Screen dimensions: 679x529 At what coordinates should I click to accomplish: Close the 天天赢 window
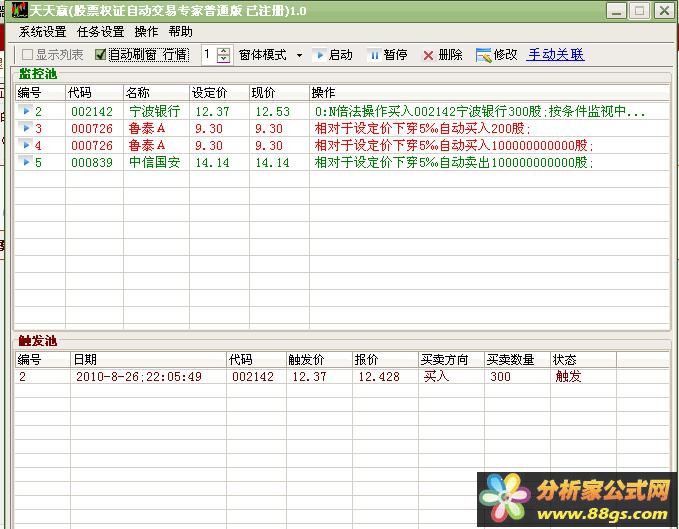663,10
